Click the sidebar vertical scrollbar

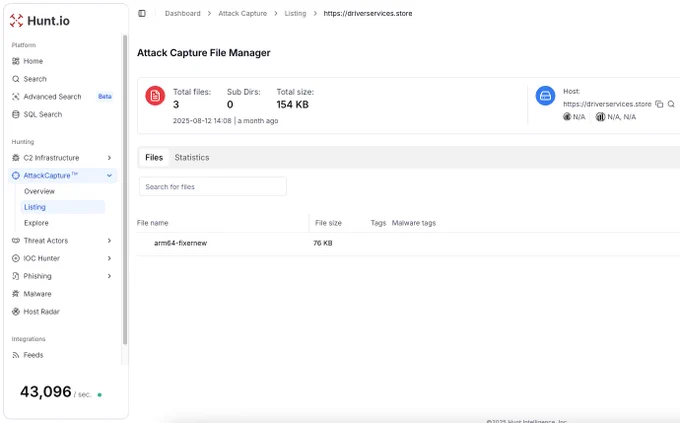click(x=125, y=190)
